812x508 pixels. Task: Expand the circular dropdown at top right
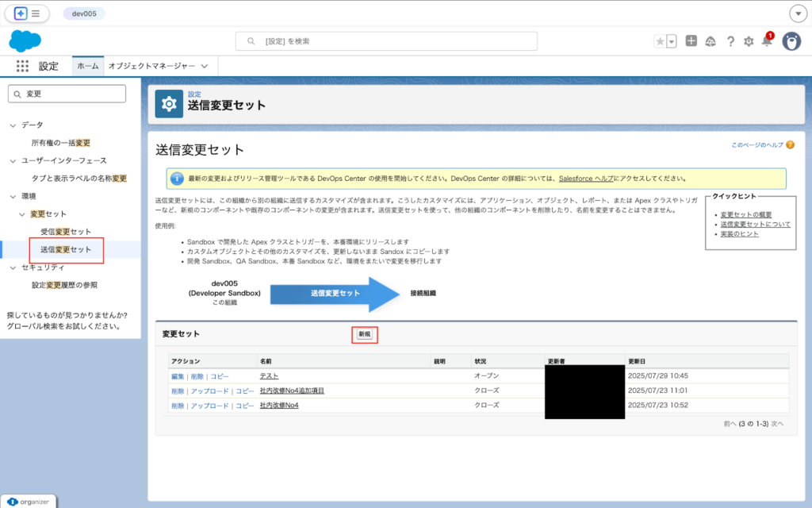click(x=799, y=13)
